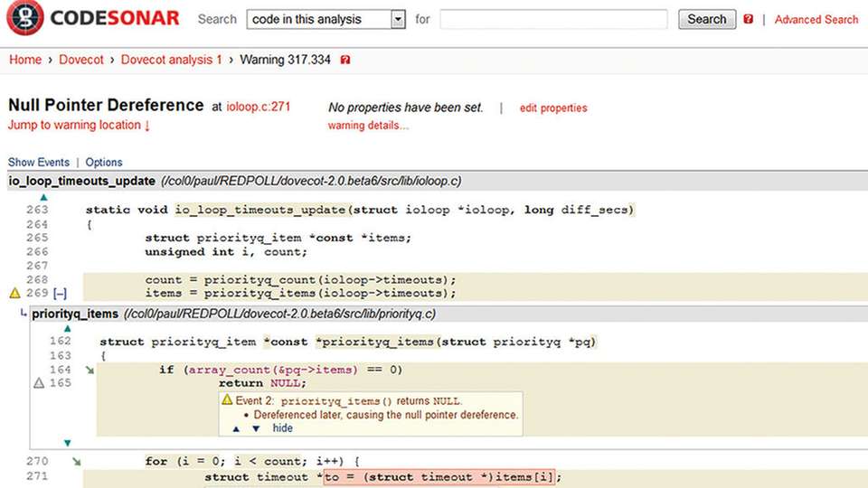
Task: Click green path arrow at line 270
Action: [x=76, y=462]
